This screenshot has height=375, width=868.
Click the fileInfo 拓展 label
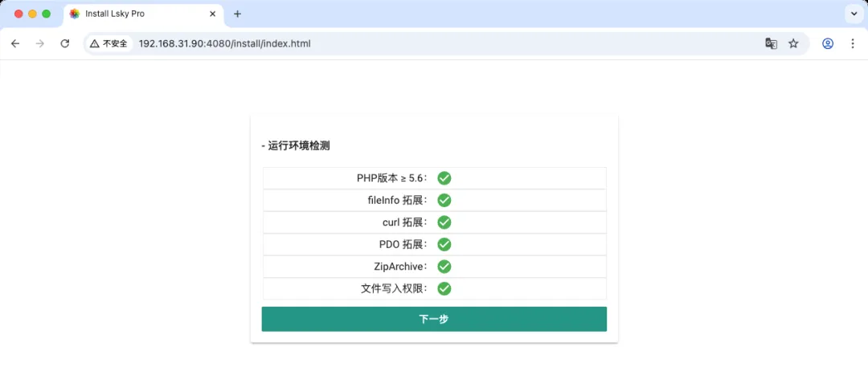click(x=398, y=200)
